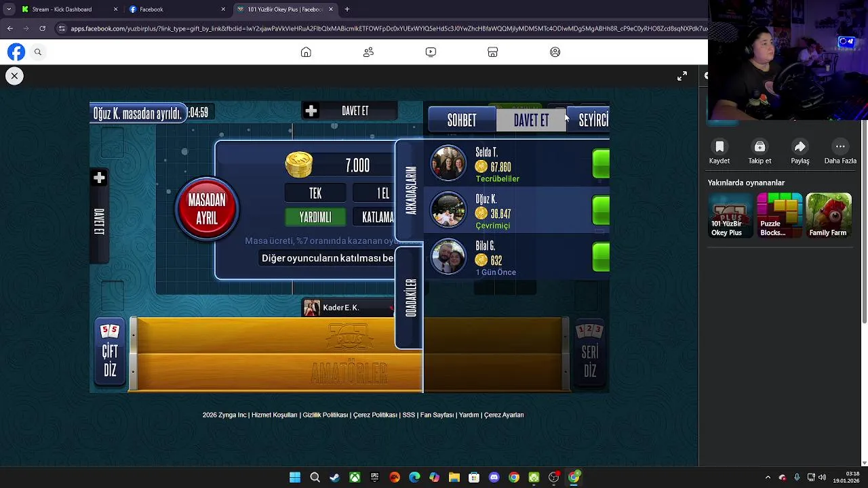Go back in browser history
Image resolution: width=868 pixels, height=488 pixels.
tap(9, 28)
